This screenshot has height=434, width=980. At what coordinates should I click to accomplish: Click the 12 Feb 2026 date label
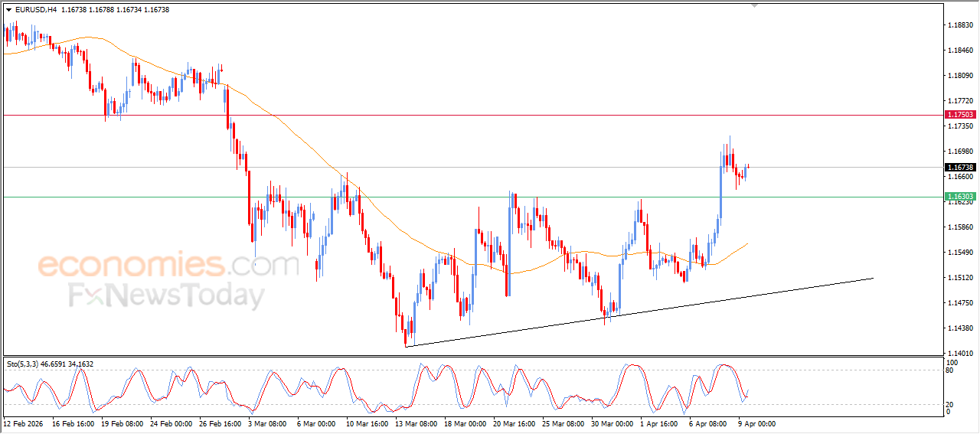click(23, 423)
